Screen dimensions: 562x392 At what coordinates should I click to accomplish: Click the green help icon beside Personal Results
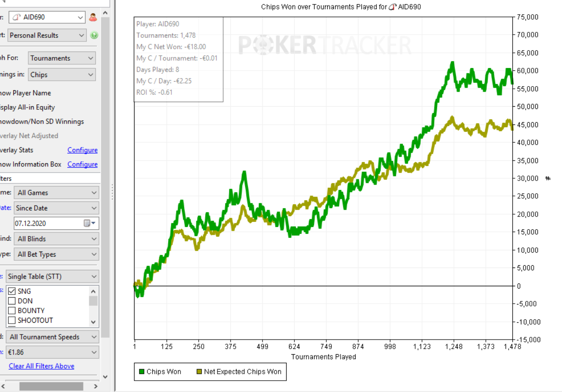click(94, 35)
